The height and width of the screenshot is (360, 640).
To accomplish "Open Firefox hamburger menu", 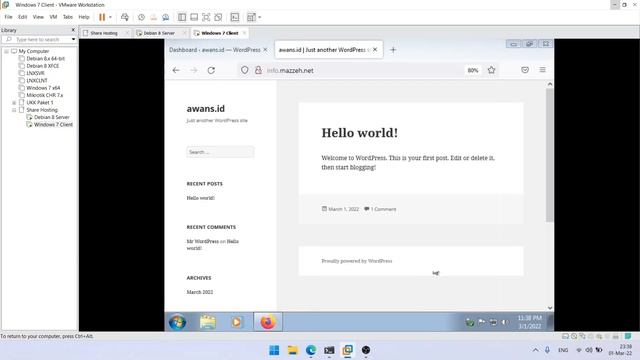I will [x=542, y=70].
